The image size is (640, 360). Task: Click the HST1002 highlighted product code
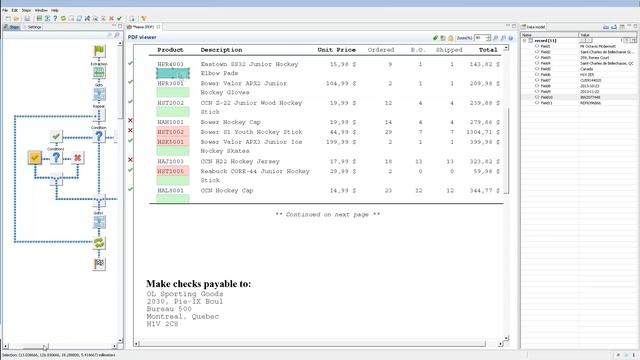point(173,132)
